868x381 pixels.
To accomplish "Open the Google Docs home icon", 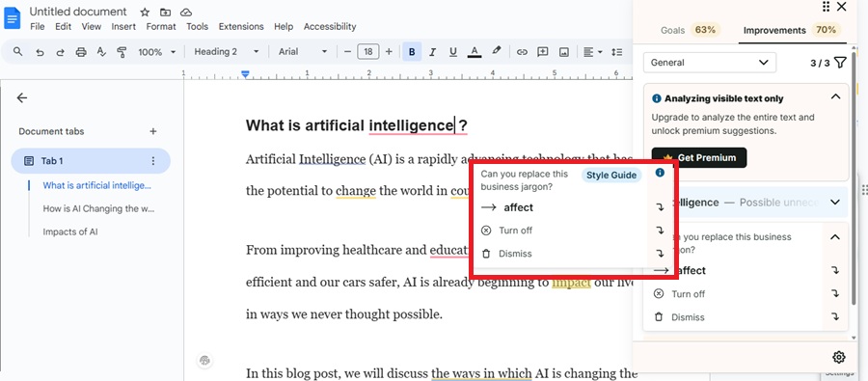I will (12, 18).
